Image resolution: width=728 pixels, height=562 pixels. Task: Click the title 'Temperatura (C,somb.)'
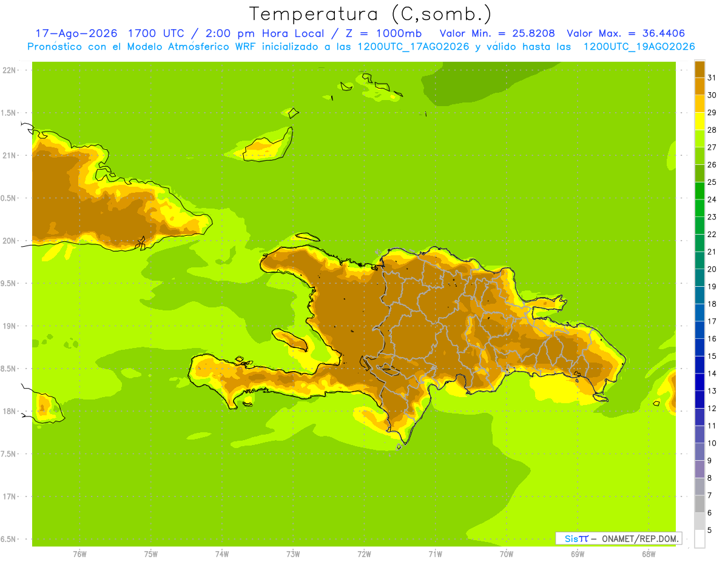click(x=370, y=14)
